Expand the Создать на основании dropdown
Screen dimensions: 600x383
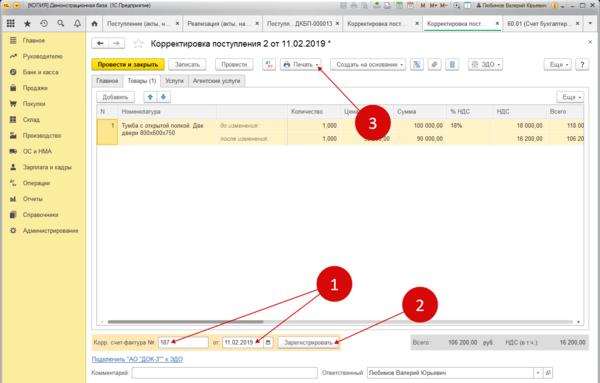click(x=368, y=64)
